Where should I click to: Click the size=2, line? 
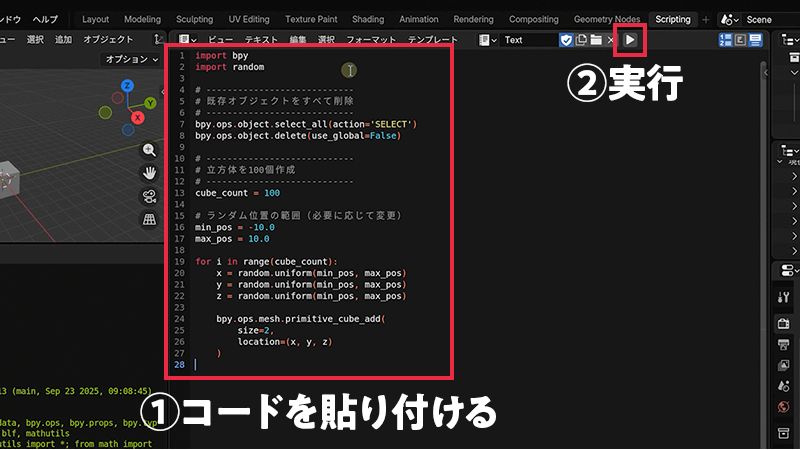[x=256, y=330]
